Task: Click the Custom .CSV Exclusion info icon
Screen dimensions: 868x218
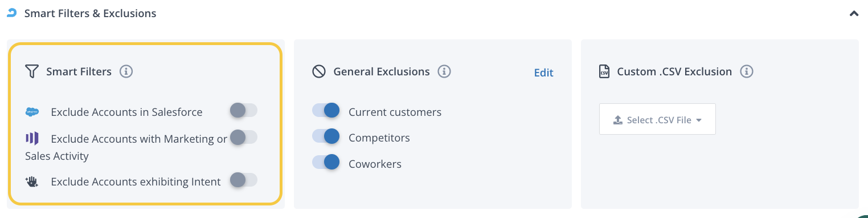Action: pos(746,71)
